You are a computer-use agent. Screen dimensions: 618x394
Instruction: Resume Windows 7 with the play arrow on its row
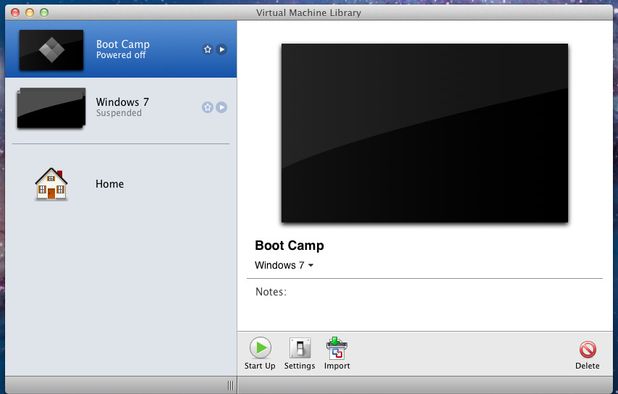[222, 107]
